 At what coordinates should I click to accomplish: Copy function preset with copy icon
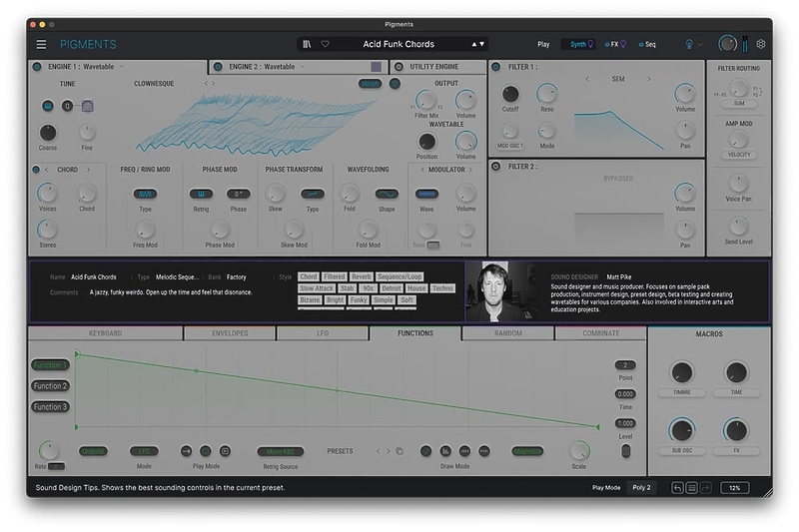point(399,451)
